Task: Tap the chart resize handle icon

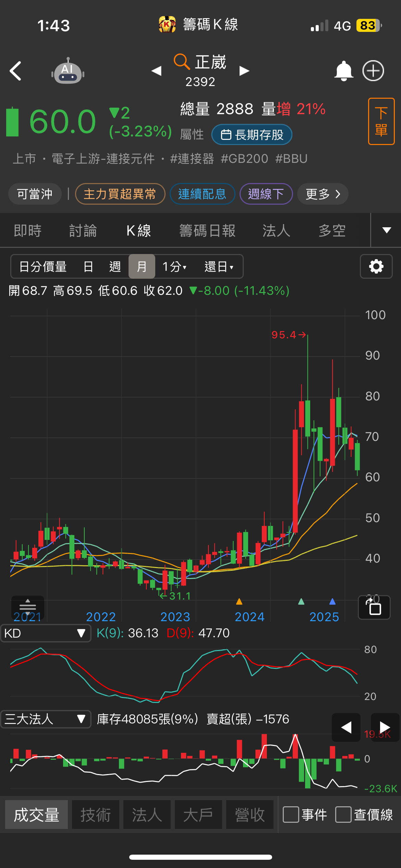Action: (x=28, y=607)
